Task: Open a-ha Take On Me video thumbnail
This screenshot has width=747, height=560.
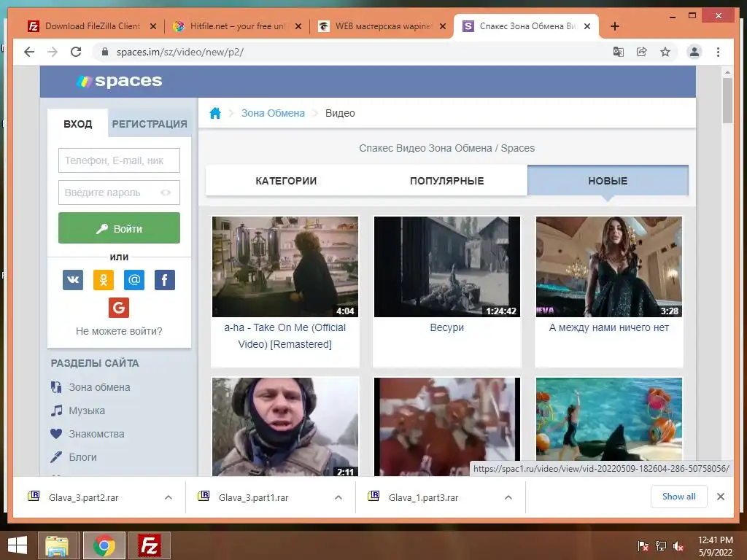Action: pyautogui.click(x=285, y=267)
